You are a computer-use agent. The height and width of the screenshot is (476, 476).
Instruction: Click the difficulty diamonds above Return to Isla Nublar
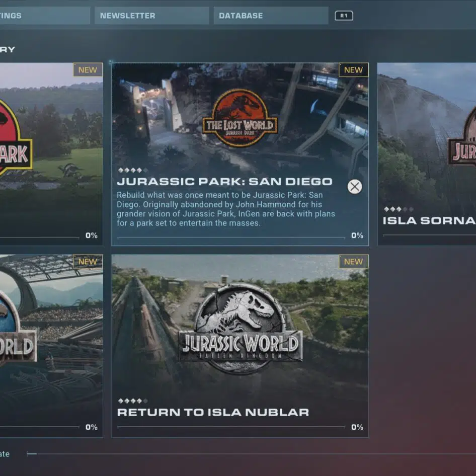point(133,401)
